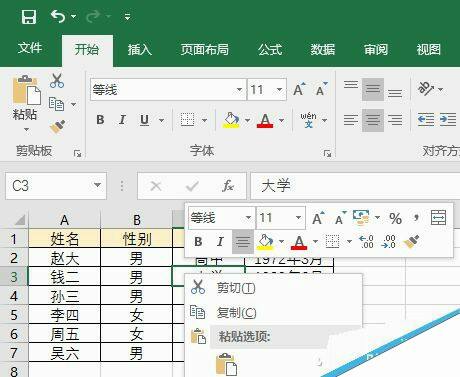460x377 pixels.
Task: Decrease font size in ribbon
Action: click(321, 89)
